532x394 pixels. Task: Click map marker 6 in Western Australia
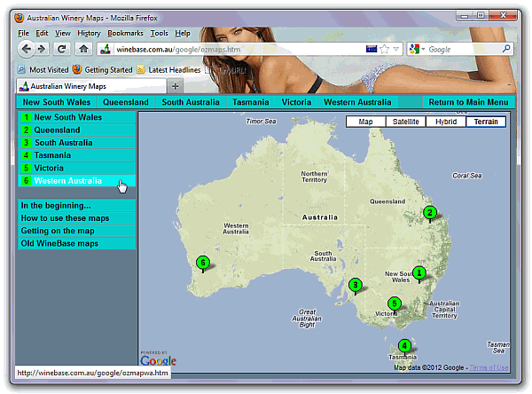pyautogui.click(x=203, y=263)
